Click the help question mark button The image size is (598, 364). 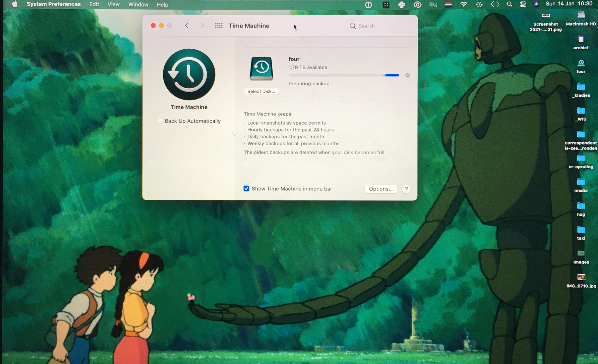point(406,189)
